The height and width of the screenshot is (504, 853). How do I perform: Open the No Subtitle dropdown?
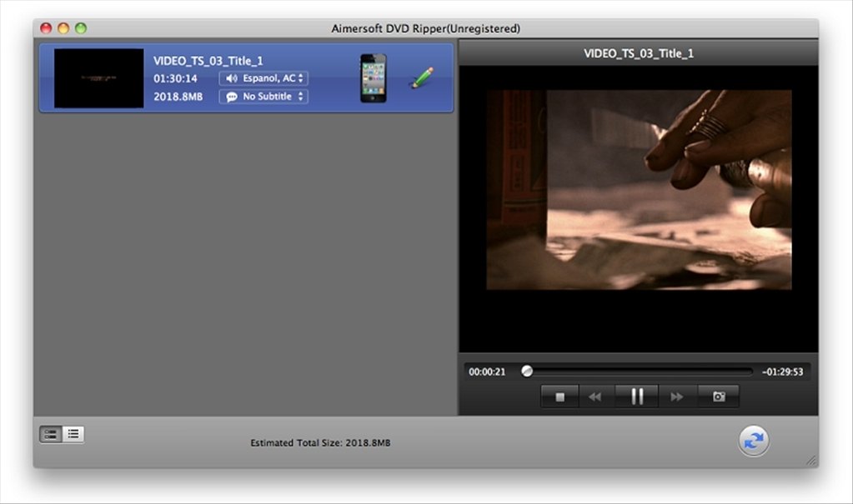263,97
